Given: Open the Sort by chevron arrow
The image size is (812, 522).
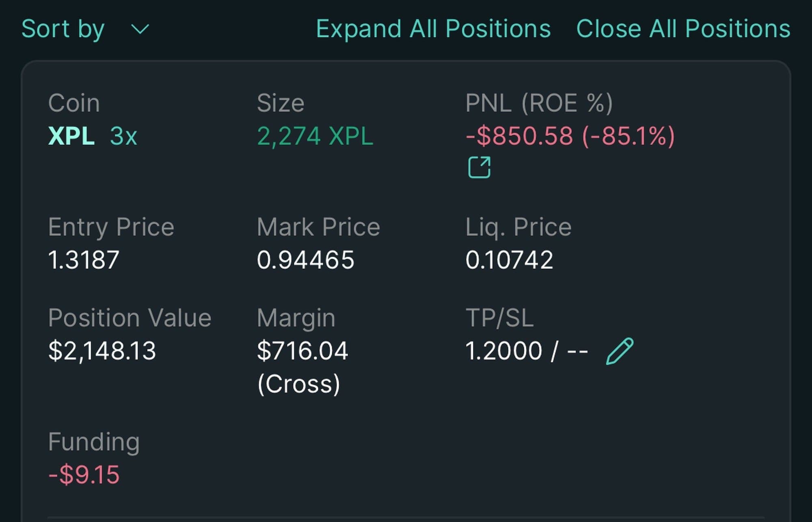Looking at the screenshot, I should [x=140, y=29].
